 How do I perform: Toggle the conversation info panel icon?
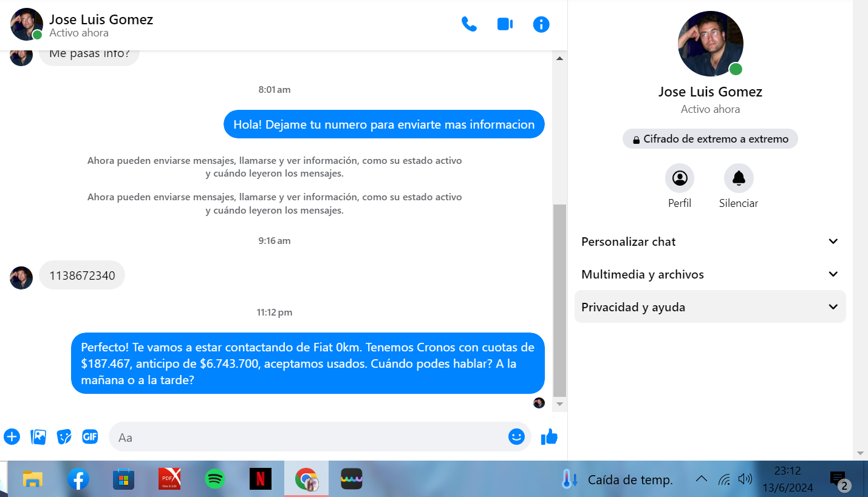[541, 24]
